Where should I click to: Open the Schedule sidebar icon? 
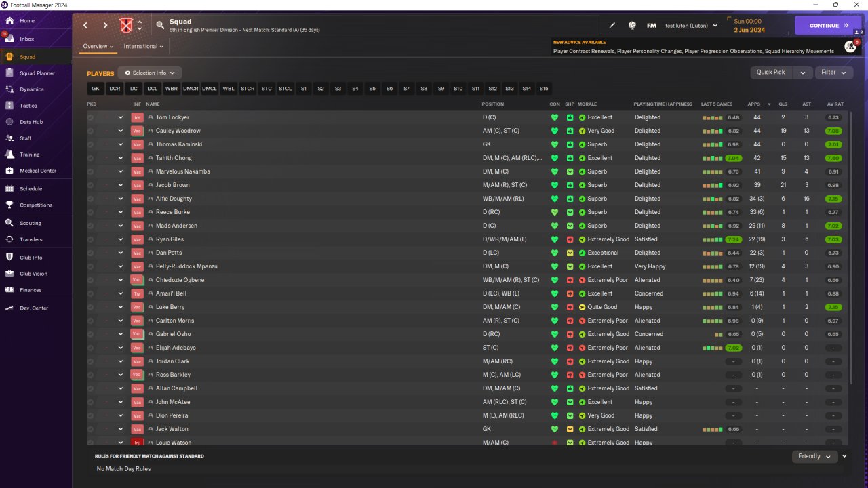tap(9, 188)
